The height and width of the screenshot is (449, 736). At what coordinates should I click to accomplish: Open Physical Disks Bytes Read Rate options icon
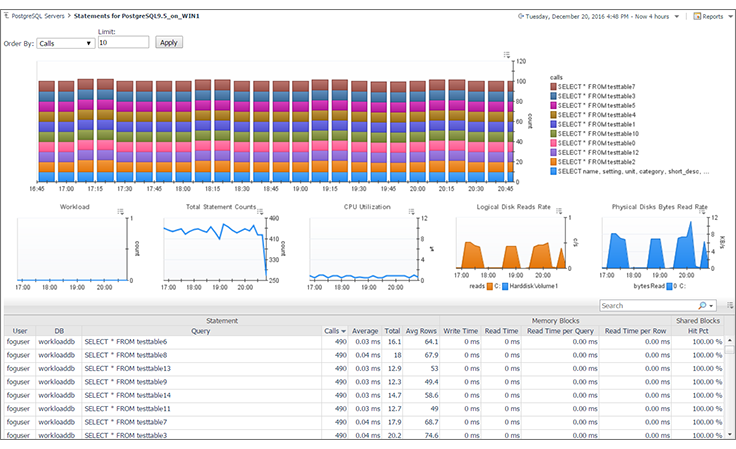coord(706,211)
